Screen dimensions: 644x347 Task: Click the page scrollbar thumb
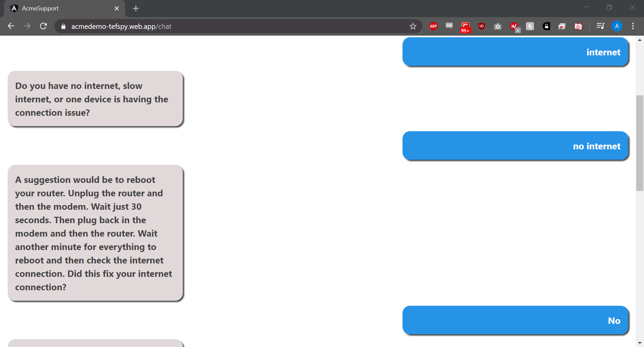pyautogui.click(x=640, y=143)
